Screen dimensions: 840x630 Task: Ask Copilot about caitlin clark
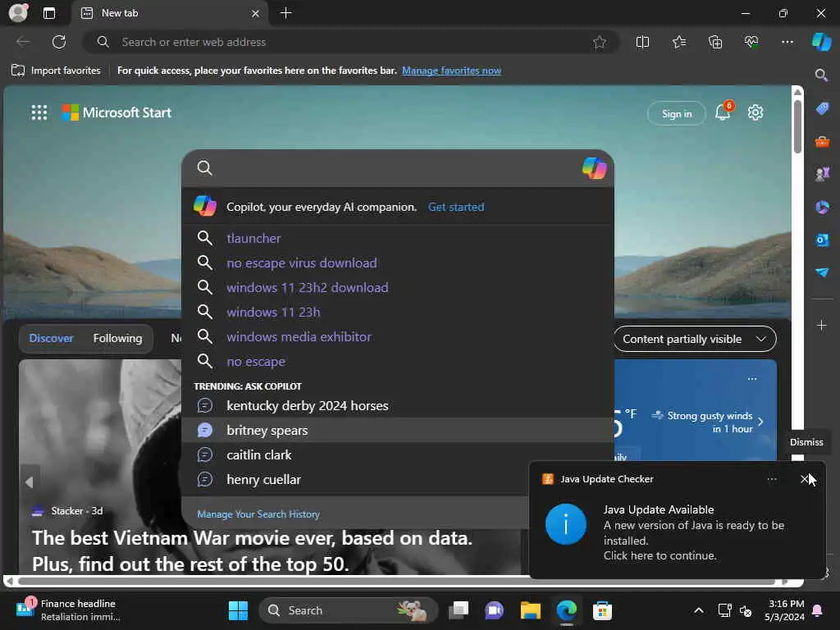click(398, 454)
